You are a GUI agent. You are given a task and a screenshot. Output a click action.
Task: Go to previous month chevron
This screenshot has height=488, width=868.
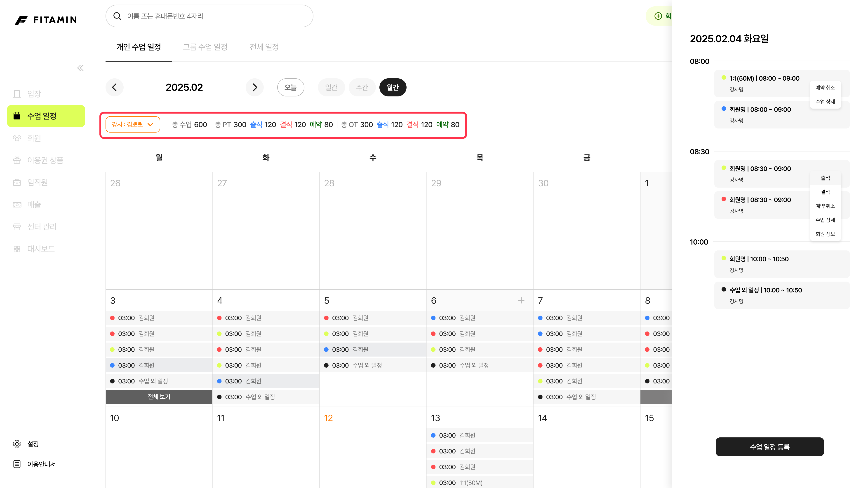115,88
